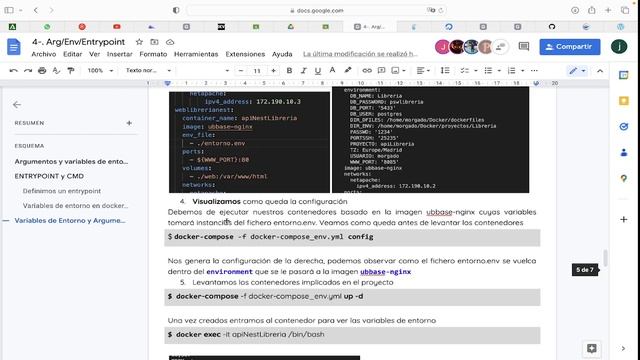Show more toolbar options
This screenshot has height=360, width=640.
click(534, 71)
